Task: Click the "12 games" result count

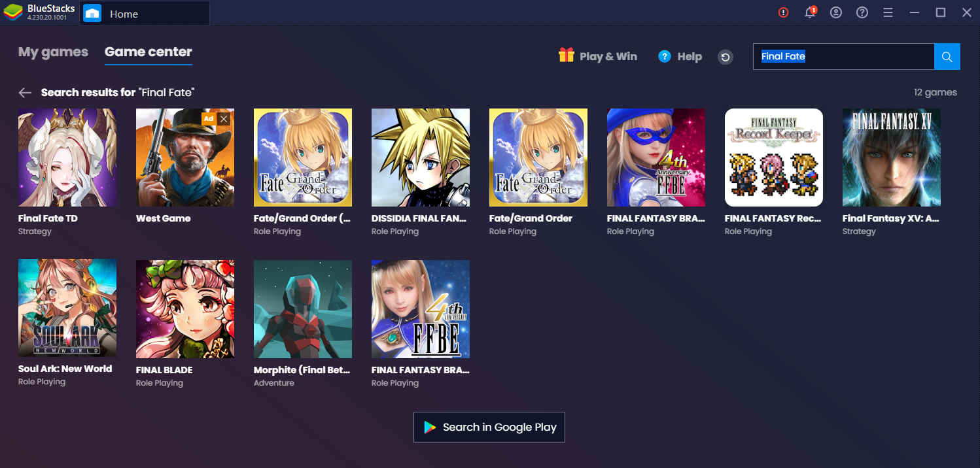Action: point(936,93)
